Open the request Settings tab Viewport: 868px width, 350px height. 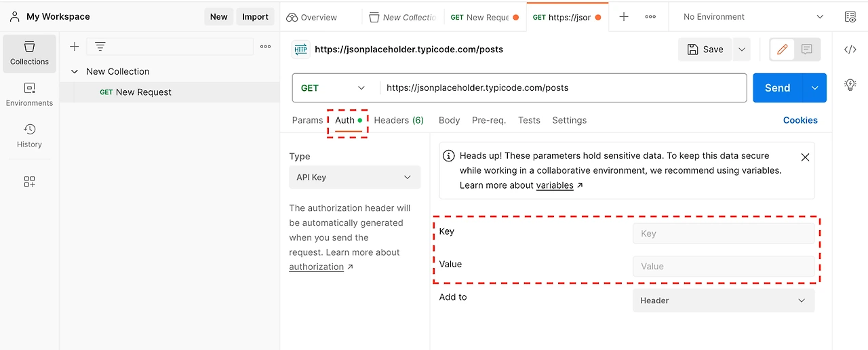pyautogui.click(x=569, y=120)
